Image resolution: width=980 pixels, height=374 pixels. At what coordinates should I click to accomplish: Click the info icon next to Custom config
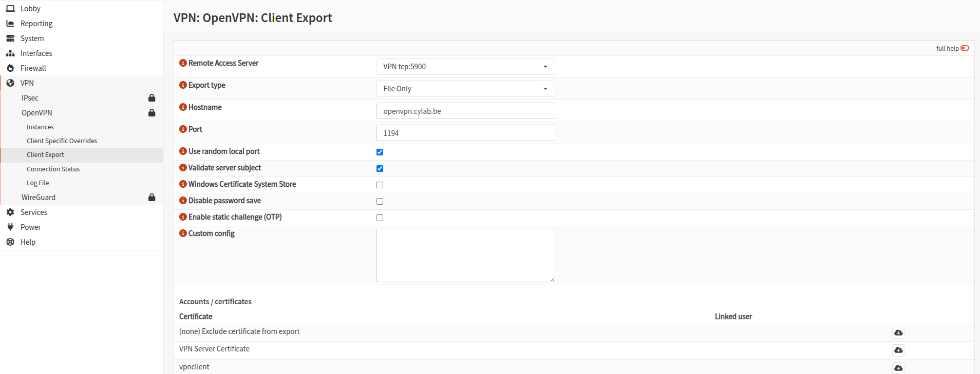pyautogui.click(x=183, y=233)
